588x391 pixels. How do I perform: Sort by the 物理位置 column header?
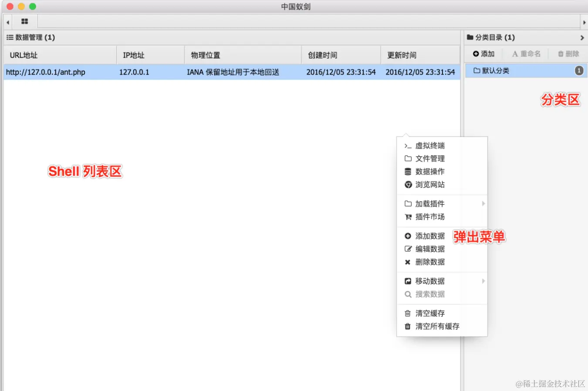[243, 55]
